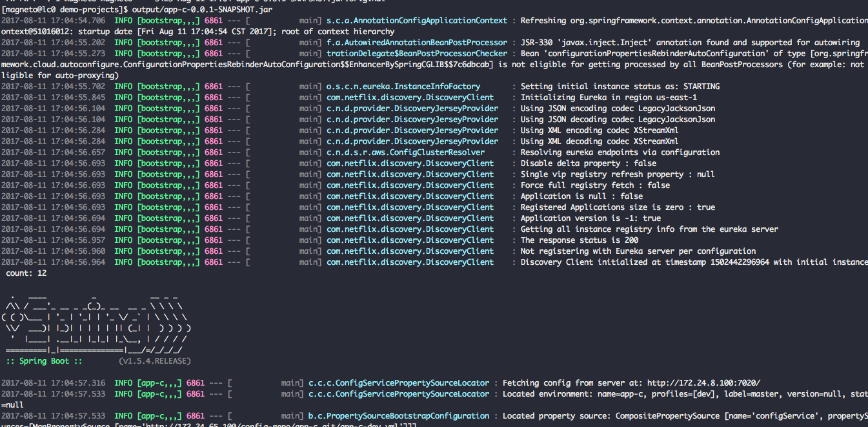
Task: Click 'Setting initial instance status as: STARTING'
Action: [x=620, y=87]
